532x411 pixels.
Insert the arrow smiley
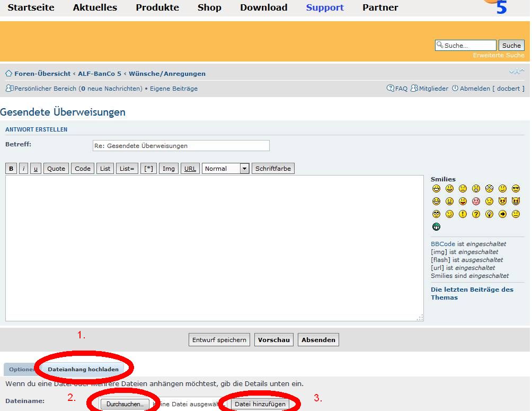pos(502,214)
